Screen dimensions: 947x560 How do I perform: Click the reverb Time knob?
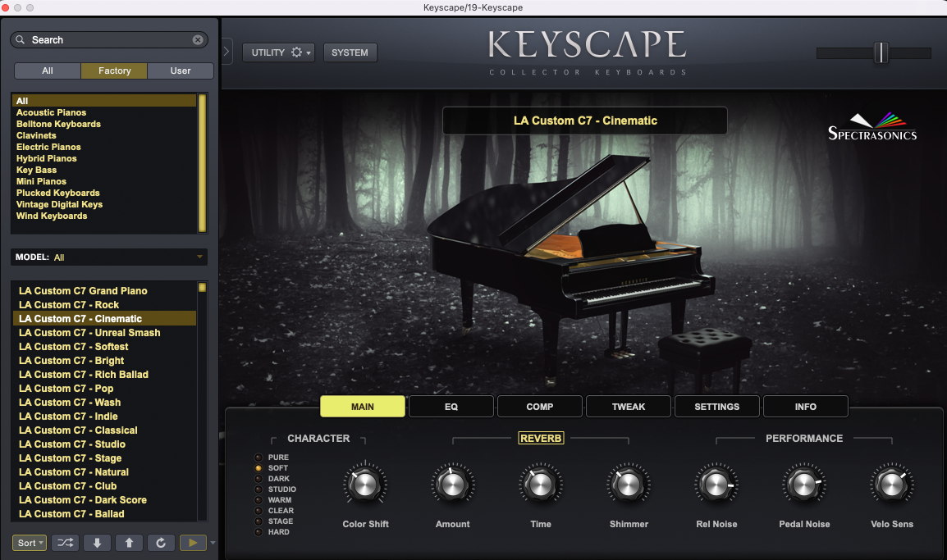pos(541,485)
